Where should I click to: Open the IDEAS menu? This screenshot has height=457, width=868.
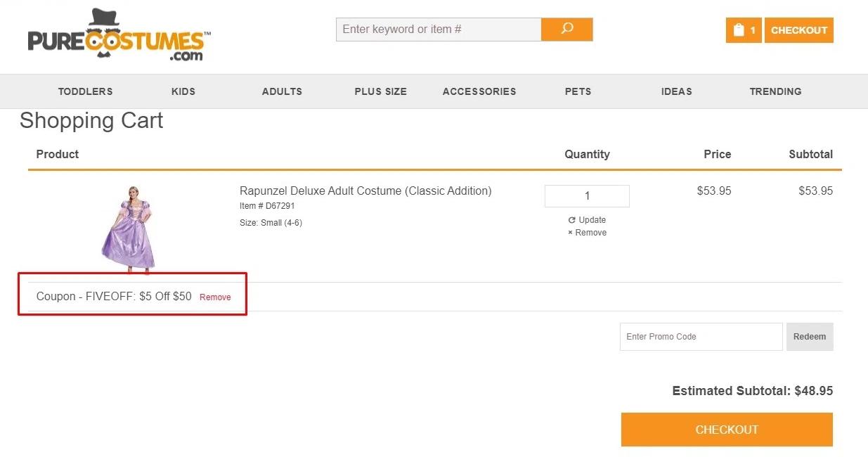click(x=677, y=91)
